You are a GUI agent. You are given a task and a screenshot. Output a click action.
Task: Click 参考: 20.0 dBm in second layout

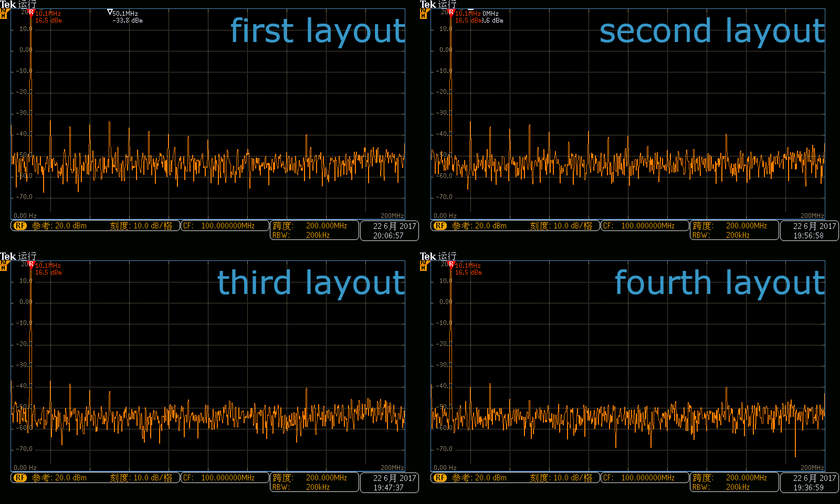[x=479, y=226]
